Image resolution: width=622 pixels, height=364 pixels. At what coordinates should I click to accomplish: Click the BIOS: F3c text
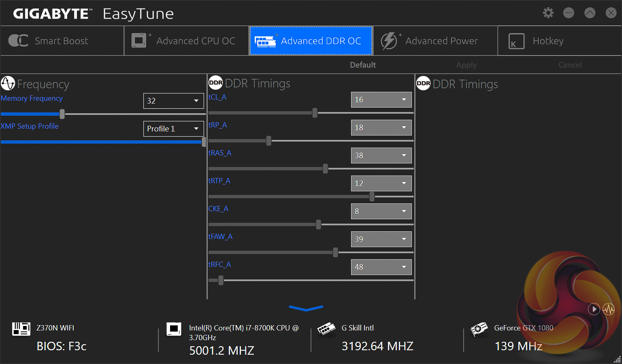pos(62,346)
